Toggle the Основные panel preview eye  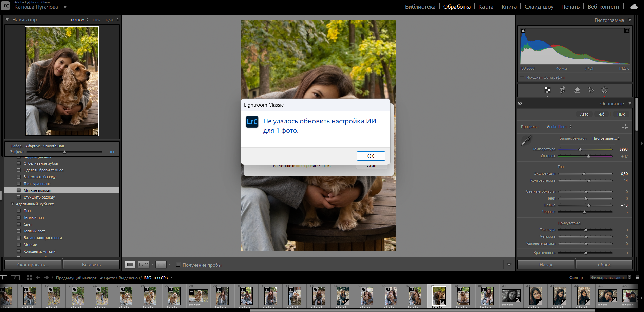[519, 103]
